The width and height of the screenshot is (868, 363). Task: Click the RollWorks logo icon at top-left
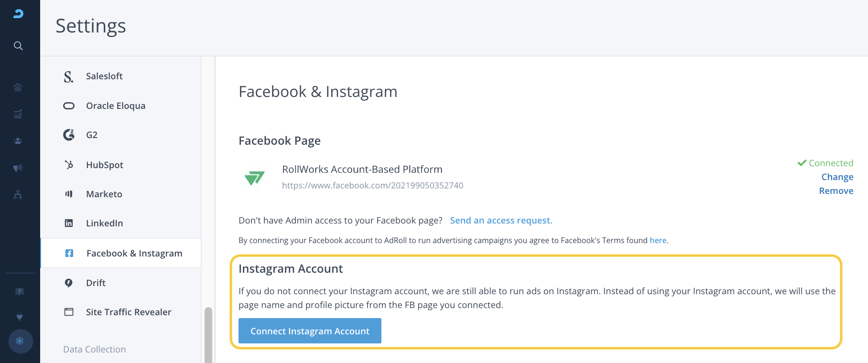click(x=18, y=14)
